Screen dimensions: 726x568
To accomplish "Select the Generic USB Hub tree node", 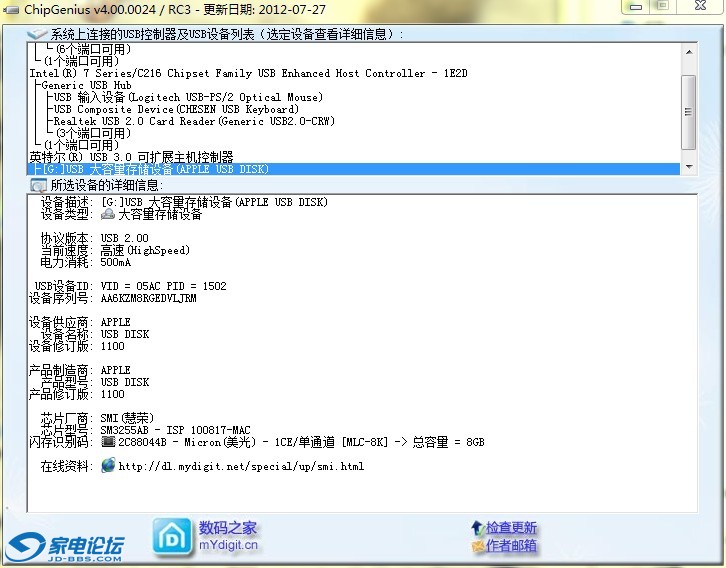I will (86, 85).
